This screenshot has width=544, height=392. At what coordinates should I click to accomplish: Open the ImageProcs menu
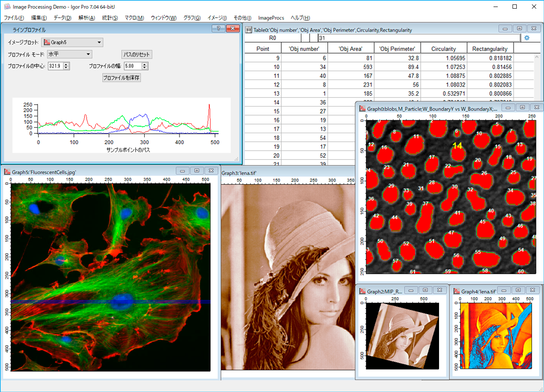pyautogui.click(x=271, y=18)
